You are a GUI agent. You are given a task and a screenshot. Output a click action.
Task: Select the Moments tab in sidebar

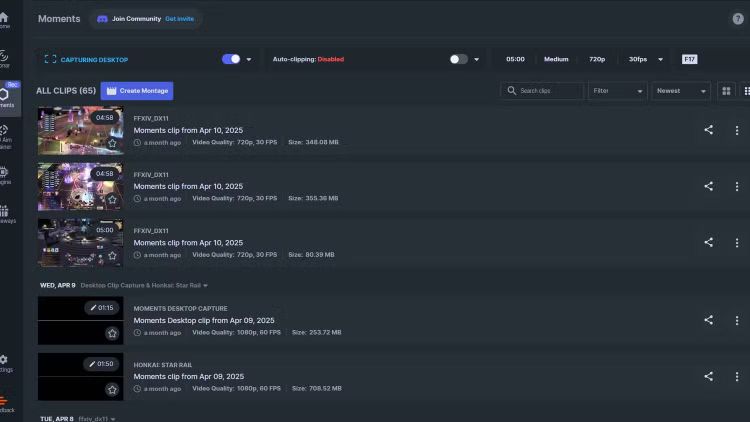coord(6,98)
